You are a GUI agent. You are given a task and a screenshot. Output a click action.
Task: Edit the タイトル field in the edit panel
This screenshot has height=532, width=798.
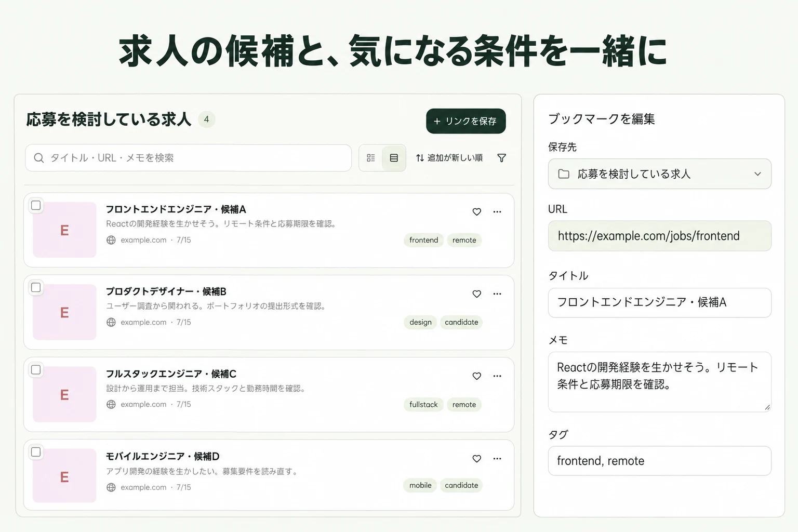(x=659, y=302)
